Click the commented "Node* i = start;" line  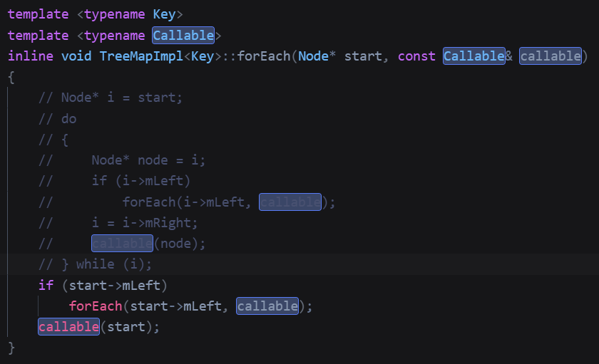point(111,98)
